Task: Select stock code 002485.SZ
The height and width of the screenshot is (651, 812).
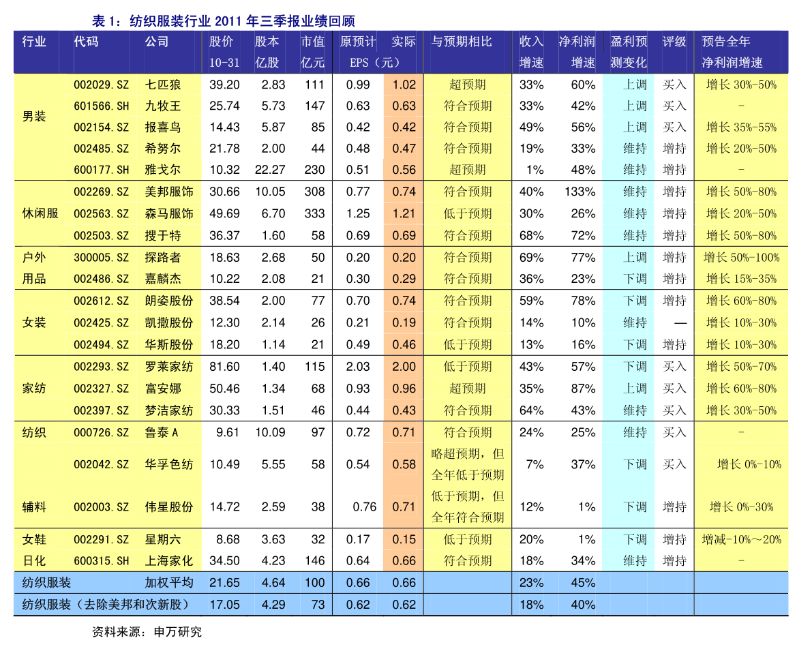Action: coord(101,149)
